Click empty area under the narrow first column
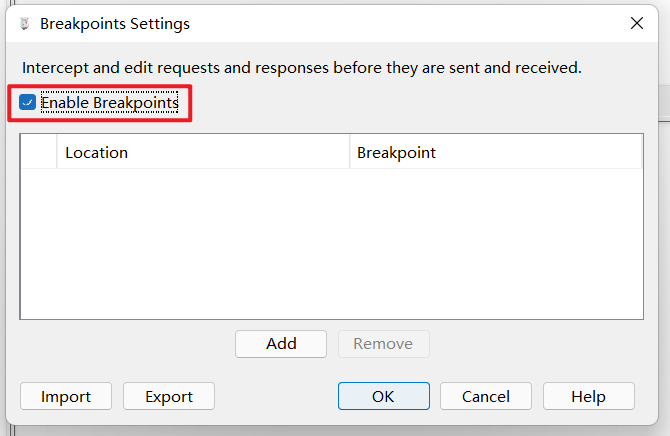 pos(38,244)
